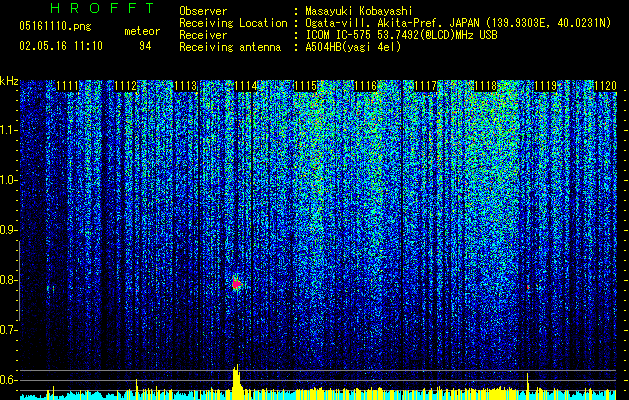The width and height of the screenshot is (629, 400).
Task: Click the 1114 time marker
Action: tap(246, 86)
